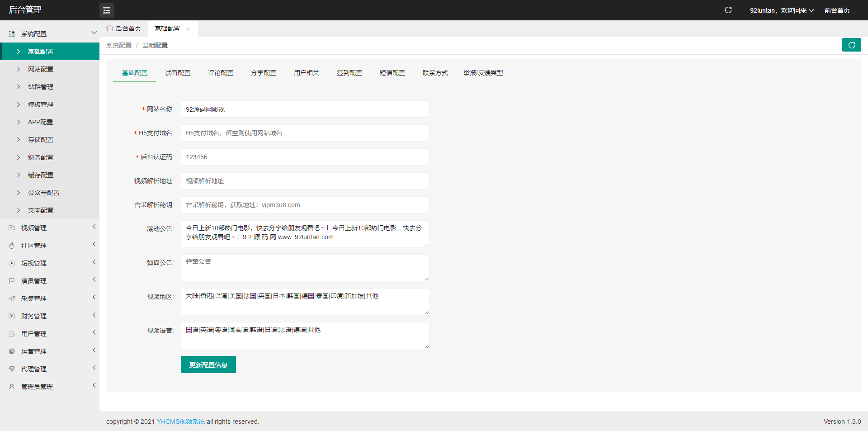Open the 92luntan user dropdown
The image size is (868, 431).
click(781, 10)
